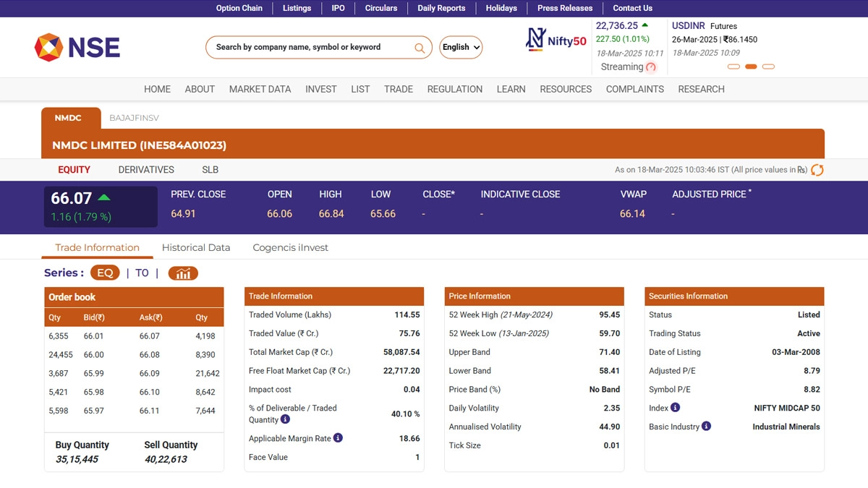
Task: Switch series to T0
Action: (142, 273)
